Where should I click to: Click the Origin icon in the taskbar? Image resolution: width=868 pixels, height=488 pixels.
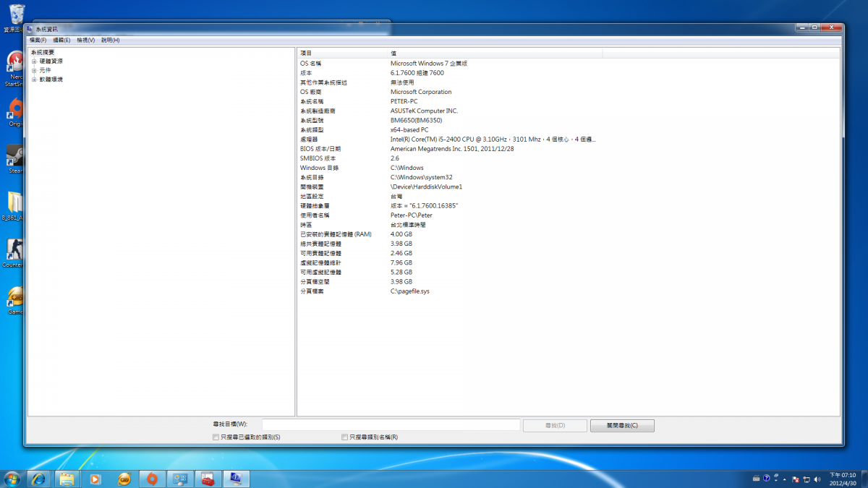pos(151,479)
